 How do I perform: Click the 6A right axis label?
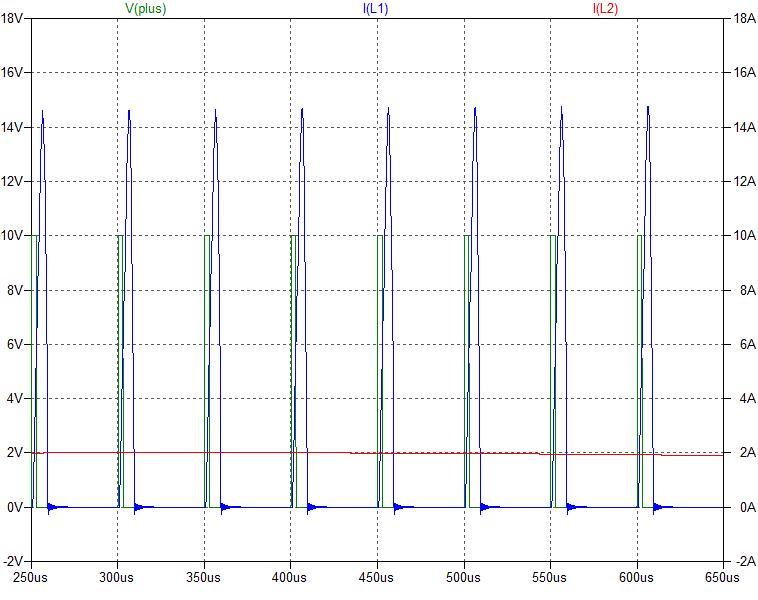pyautogui.click(x=748, y=344)
